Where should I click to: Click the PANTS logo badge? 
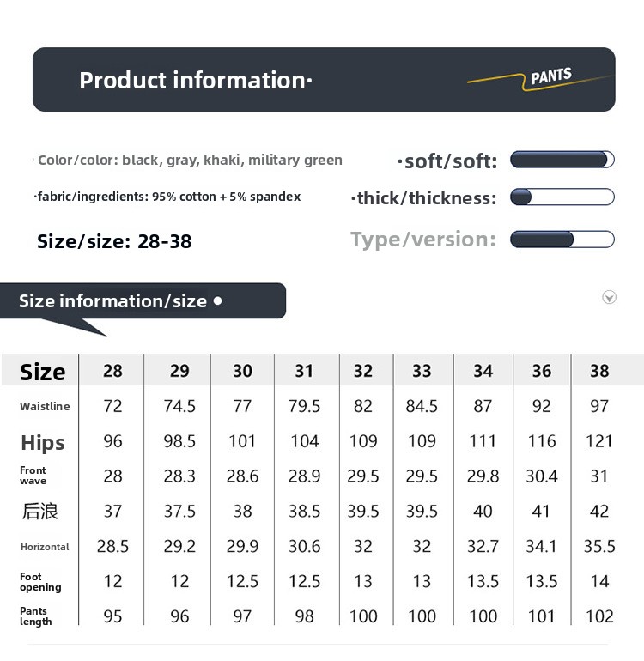(539, 78)
